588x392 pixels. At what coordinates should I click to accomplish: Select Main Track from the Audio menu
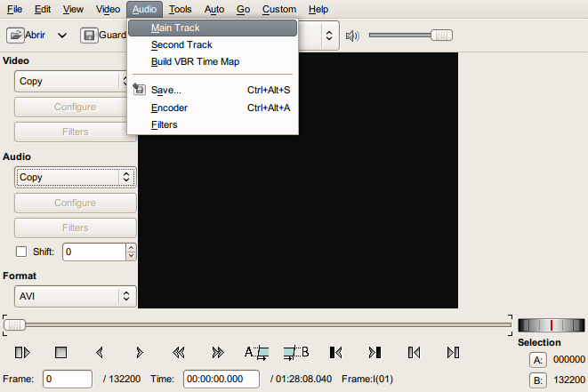point(175,28)
